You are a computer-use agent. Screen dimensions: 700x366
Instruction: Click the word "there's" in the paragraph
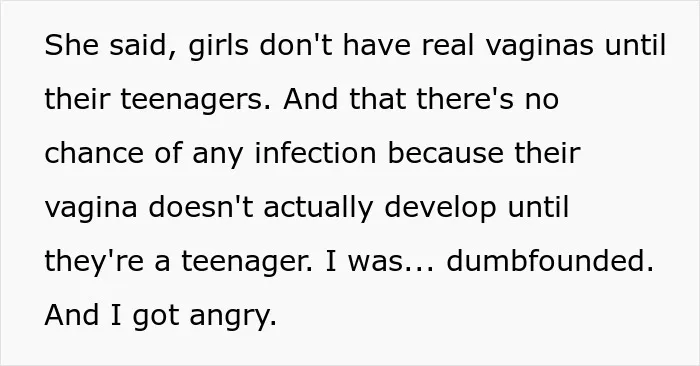pos(465,99)
